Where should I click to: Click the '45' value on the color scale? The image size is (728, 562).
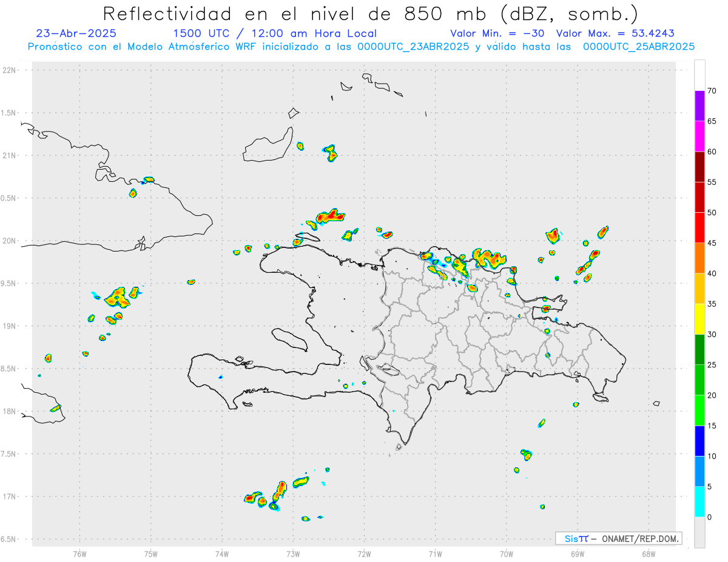[x=712, y=243]
